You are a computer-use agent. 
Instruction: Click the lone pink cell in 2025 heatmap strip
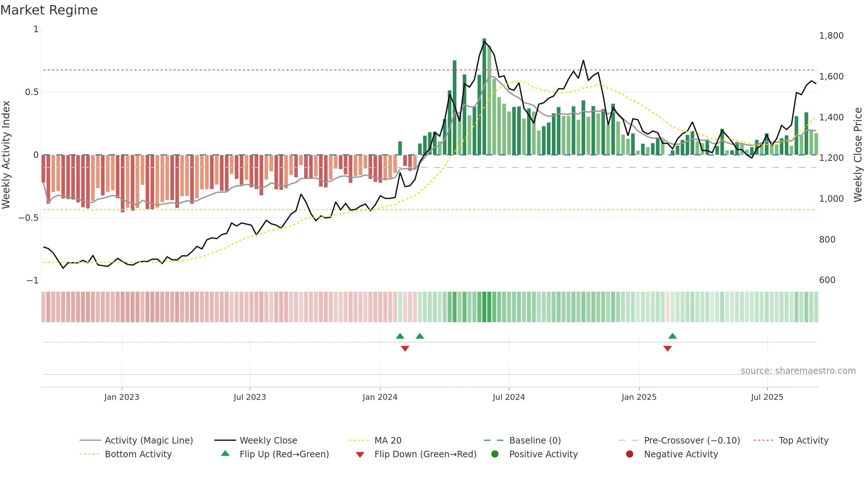pyautogui.click(x=668, y=307)
